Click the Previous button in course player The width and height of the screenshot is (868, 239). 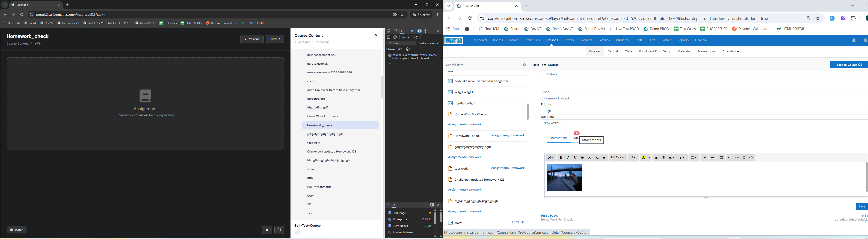252,39
